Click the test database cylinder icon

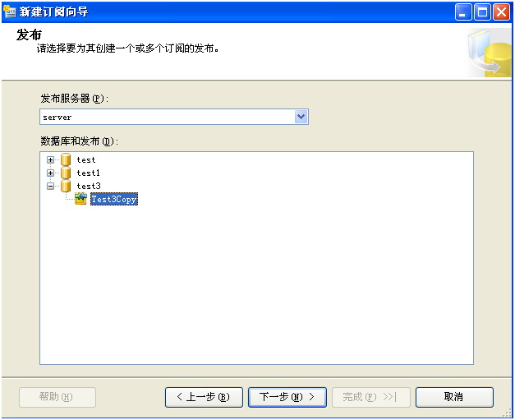click(66, 159)
